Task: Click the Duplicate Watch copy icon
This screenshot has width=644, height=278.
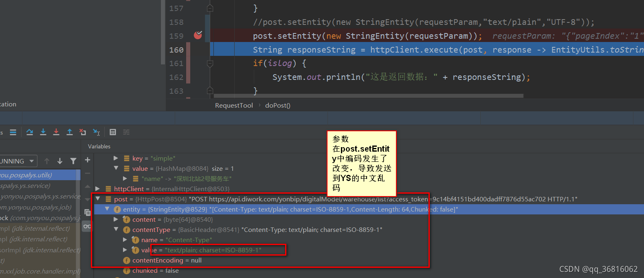Action: [x=88, y=212]
